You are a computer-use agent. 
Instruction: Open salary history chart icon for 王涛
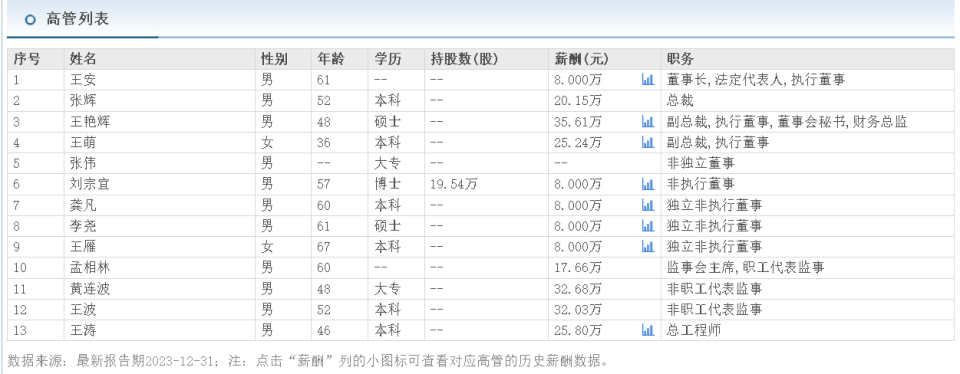click(647, 330)
